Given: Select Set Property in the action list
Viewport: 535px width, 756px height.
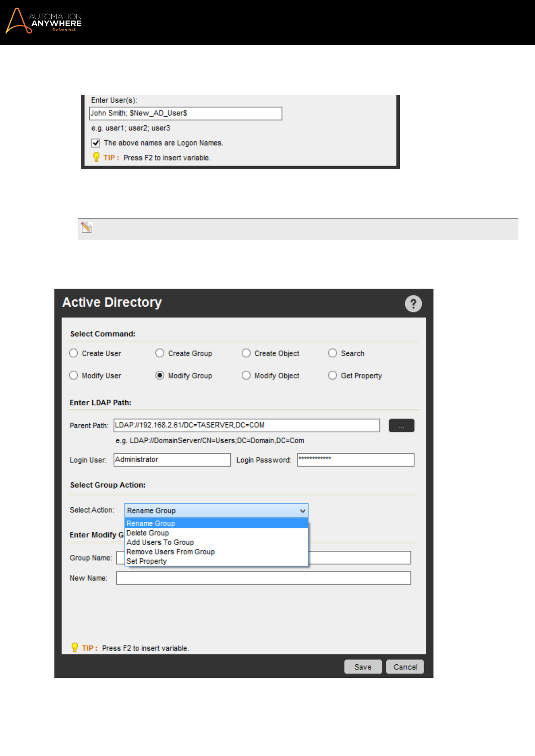Looking at the screenshot, I should [x=147, y=561].
